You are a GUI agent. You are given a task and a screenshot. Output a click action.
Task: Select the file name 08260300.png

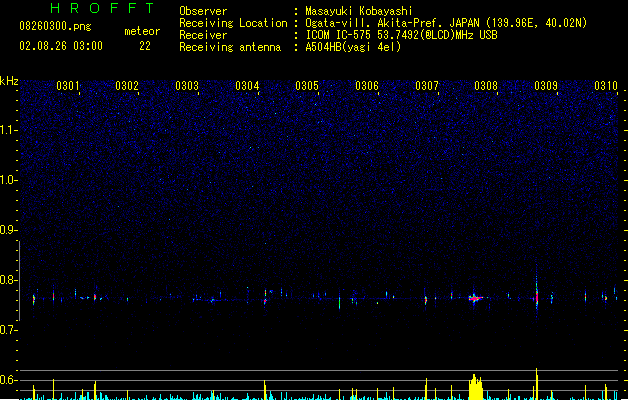pos(55,26)
